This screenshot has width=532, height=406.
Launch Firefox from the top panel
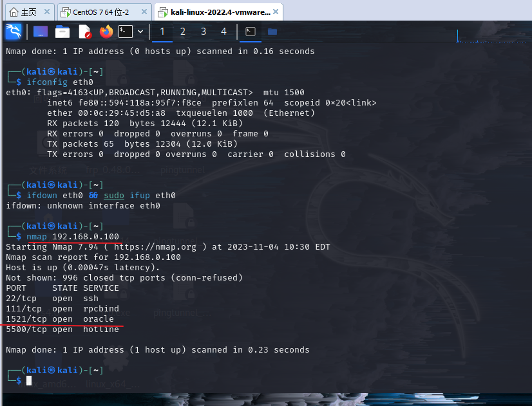click(x=106, y=32)
